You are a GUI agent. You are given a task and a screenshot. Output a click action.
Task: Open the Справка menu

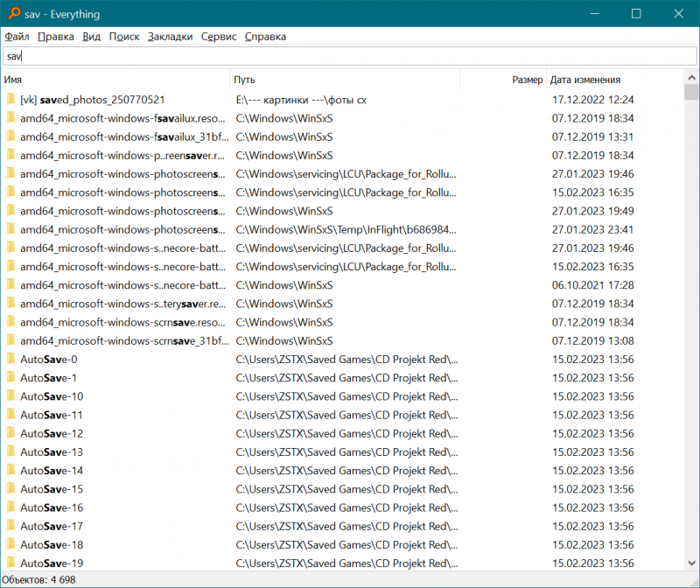[265, 37]
